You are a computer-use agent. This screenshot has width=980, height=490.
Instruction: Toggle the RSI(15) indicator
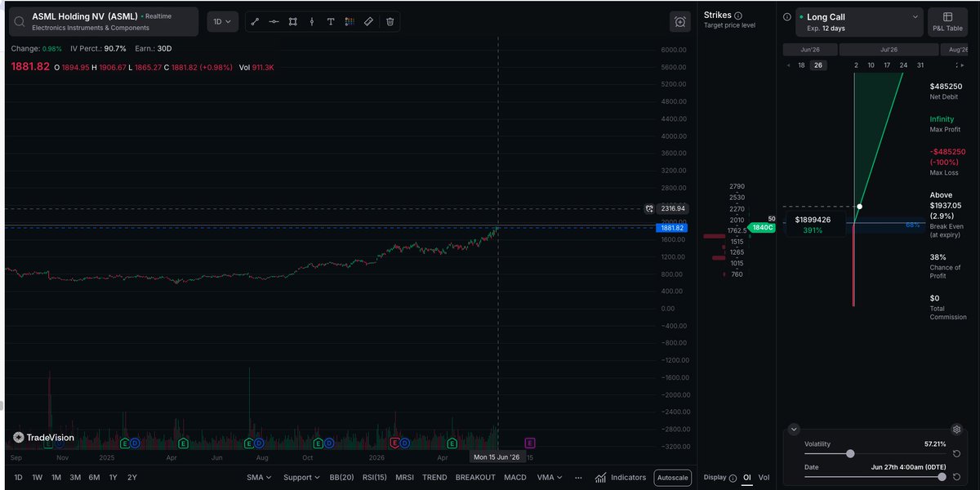375,478
